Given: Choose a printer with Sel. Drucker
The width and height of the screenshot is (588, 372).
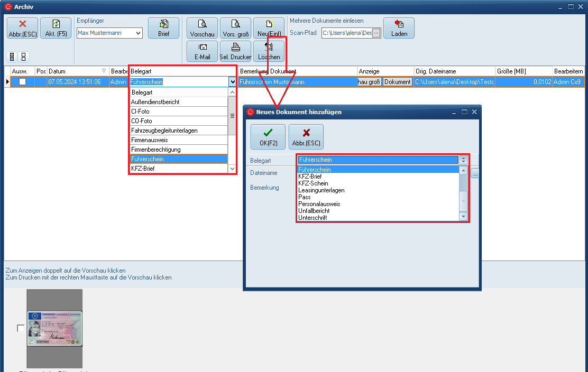Looking at the screenshot, I should (235, 51).
